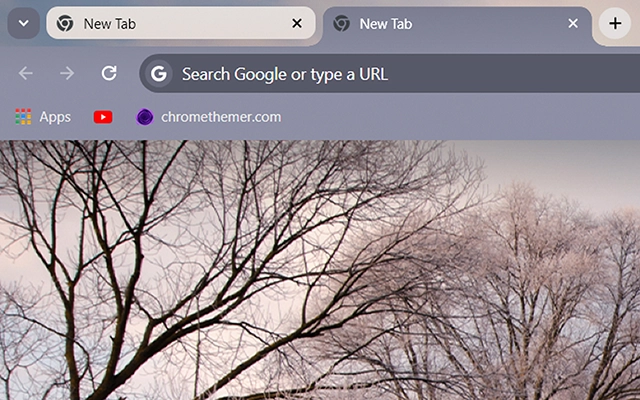Close the first New Tab tab
640x400 pixels.
click(296, 23)
